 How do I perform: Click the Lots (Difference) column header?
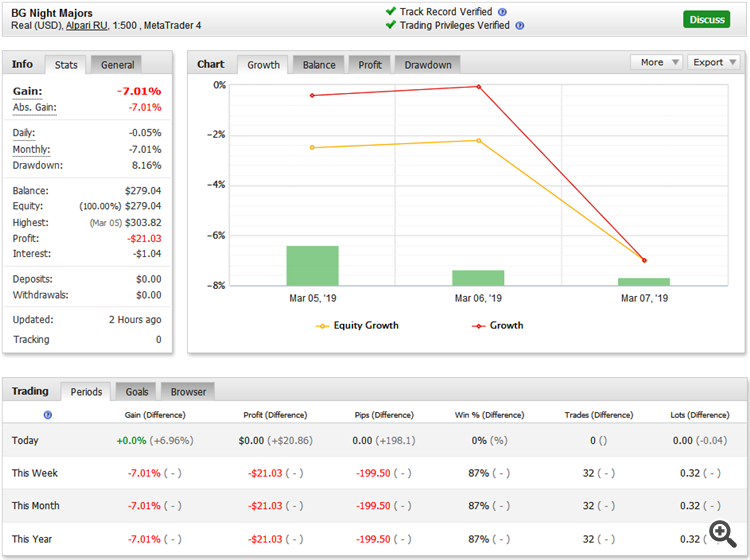(x=700, y=415)
